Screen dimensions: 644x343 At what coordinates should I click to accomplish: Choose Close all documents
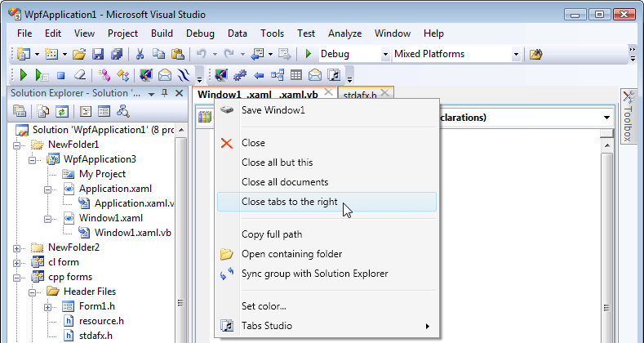pos(326,182)
